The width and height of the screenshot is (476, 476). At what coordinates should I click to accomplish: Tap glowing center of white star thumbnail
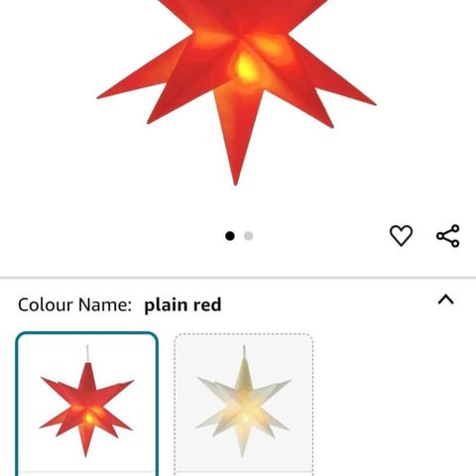[x=245, y=417]
